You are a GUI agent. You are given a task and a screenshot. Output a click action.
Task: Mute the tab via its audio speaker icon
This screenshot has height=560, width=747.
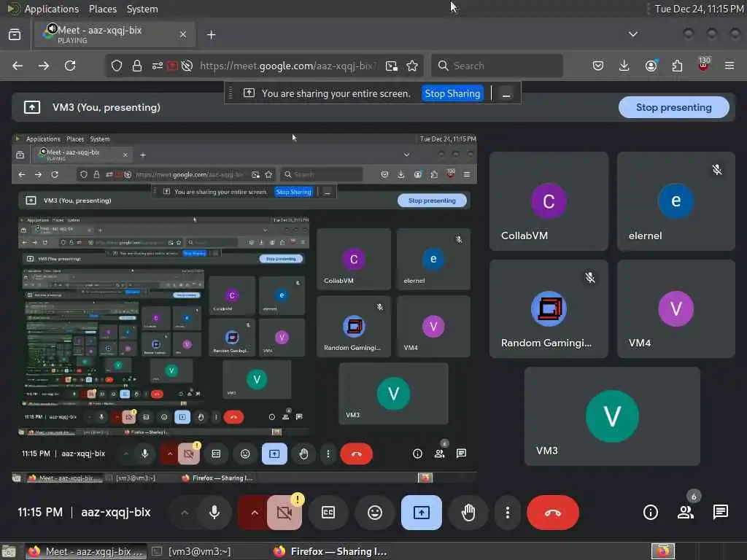(53, 28)
